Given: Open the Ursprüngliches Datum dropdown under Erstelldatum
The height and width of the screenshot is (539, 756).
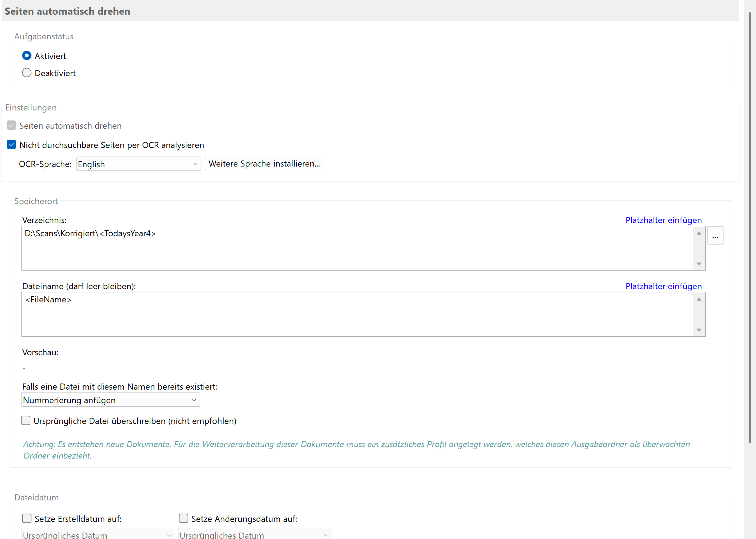Looking at the screenshot, I should coord(98,534).
